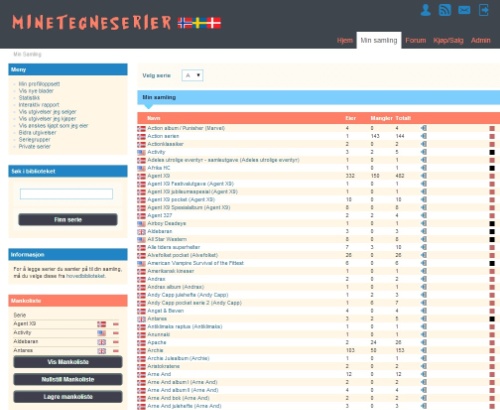Open Private serier menu item
500x410 pixels.
[35, 146]
